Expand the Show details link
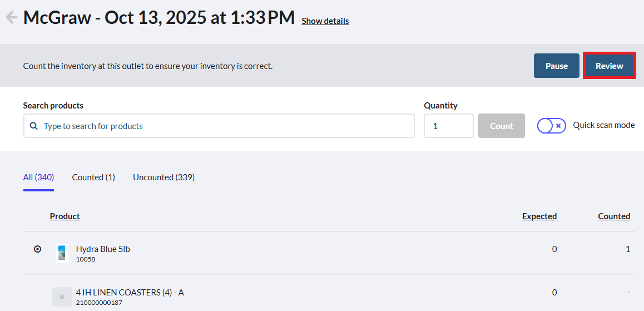This screenshot has height=311, width=644. click(325, 21)
